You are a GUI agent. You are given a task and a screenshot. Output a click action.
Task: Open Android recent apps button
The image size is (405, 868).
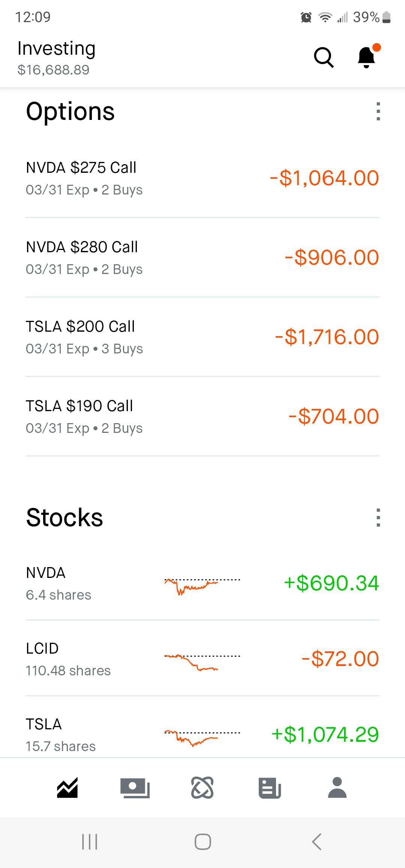click(x=90, y=842)
